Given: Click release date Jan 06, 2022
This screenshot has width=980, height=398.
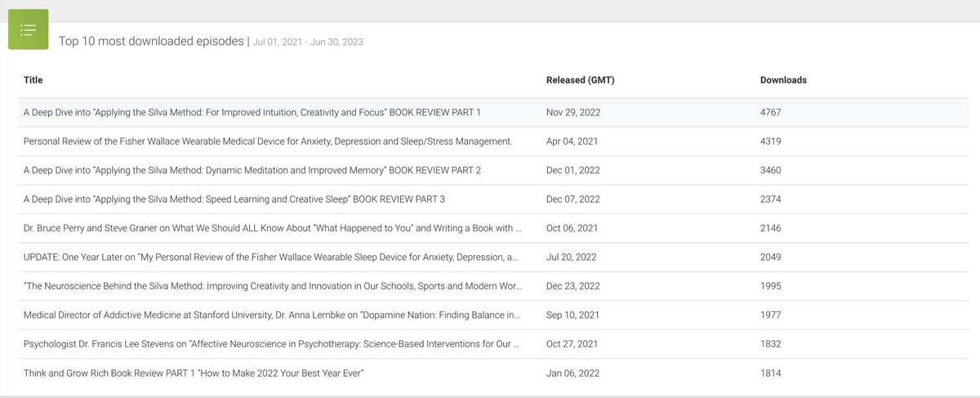Looking at the screenshot, I should (x=572, y=373).
